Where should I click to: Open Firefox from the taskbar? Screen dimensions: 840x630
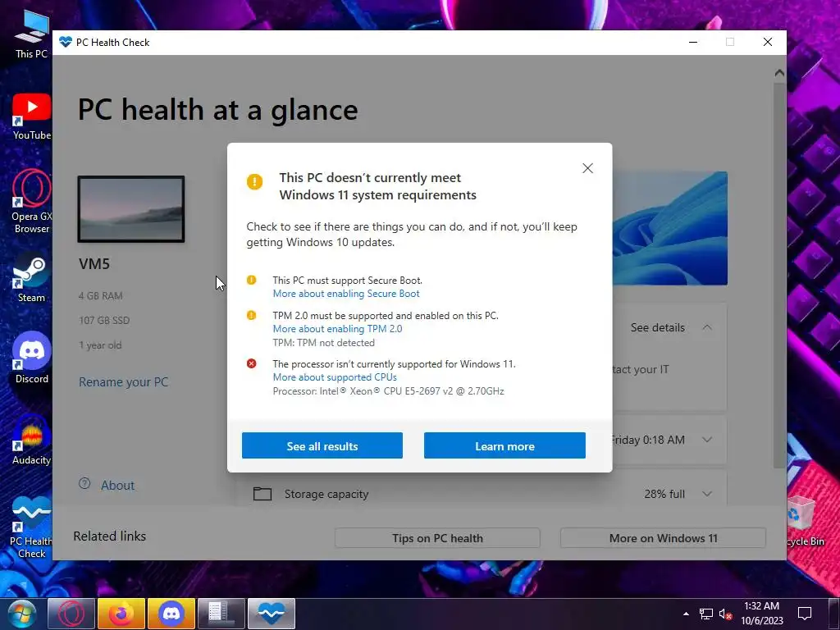[121, 614]
